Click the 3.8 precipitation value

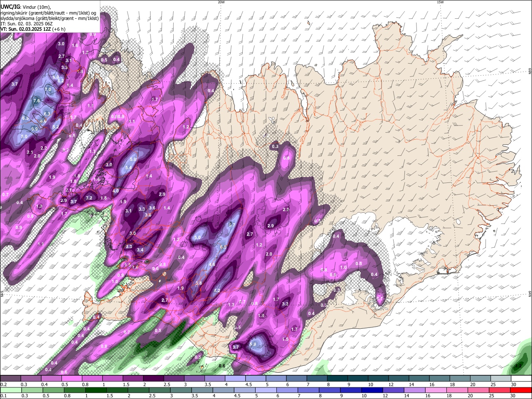199,283
